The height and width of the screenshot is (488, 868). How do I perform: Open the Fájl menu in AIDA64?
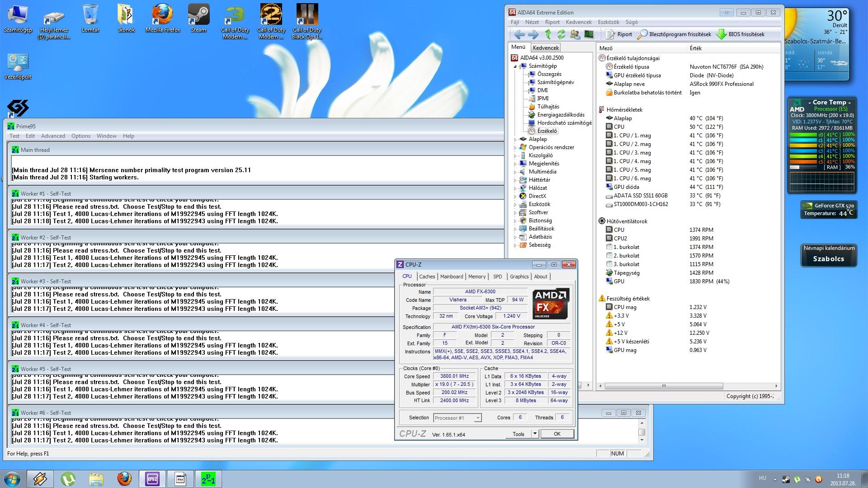click(x=514, y=22)
